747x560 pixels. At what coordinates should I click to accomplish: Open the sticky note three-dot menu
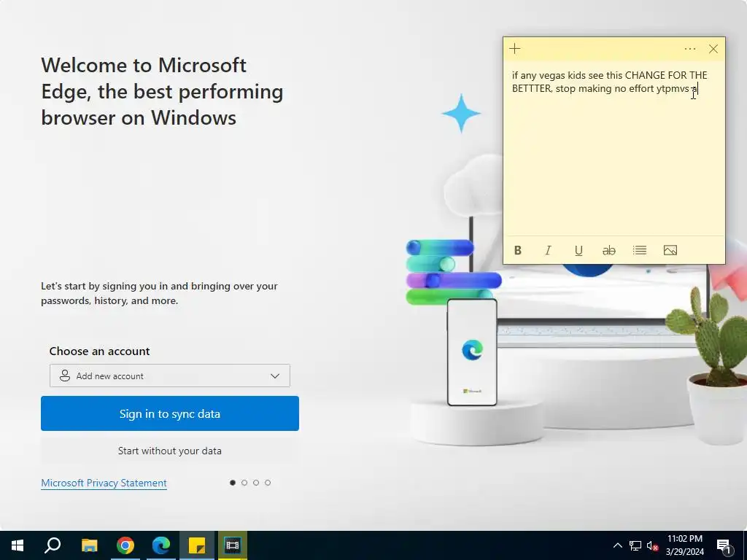point(690,49)
